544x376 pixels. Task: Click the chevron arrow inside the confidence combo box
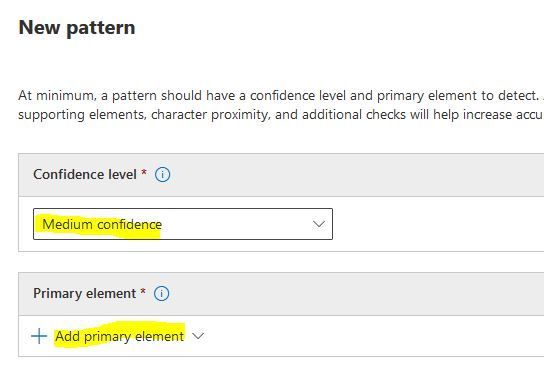[318, 224]
